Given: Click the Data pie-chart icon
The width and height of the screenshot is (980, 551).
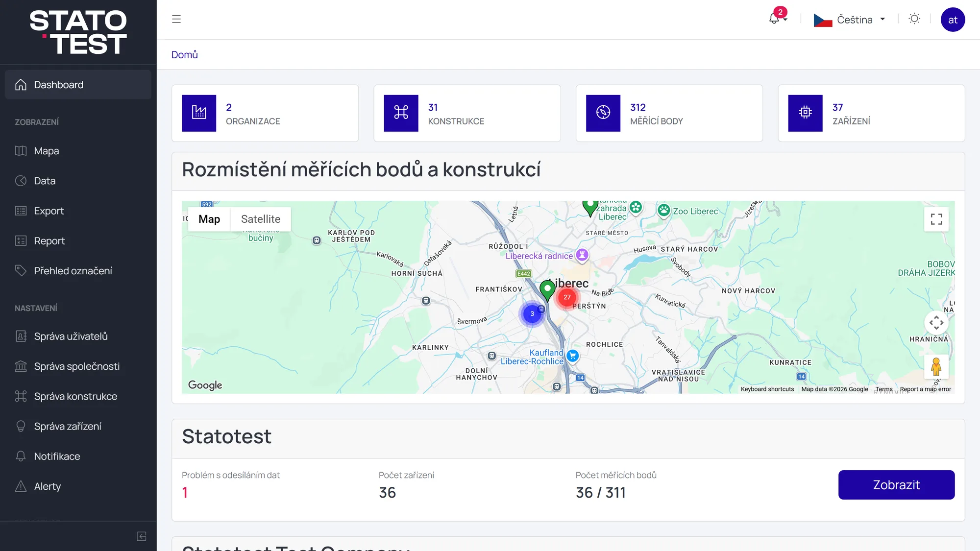Looking at the screenshot, I should pos(21,181).
